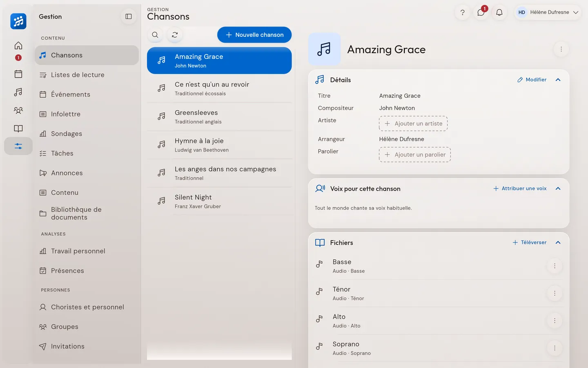This screenshot has height=368, width=588.
Task: Open the home icon in left rail
Action: point(18,45)
